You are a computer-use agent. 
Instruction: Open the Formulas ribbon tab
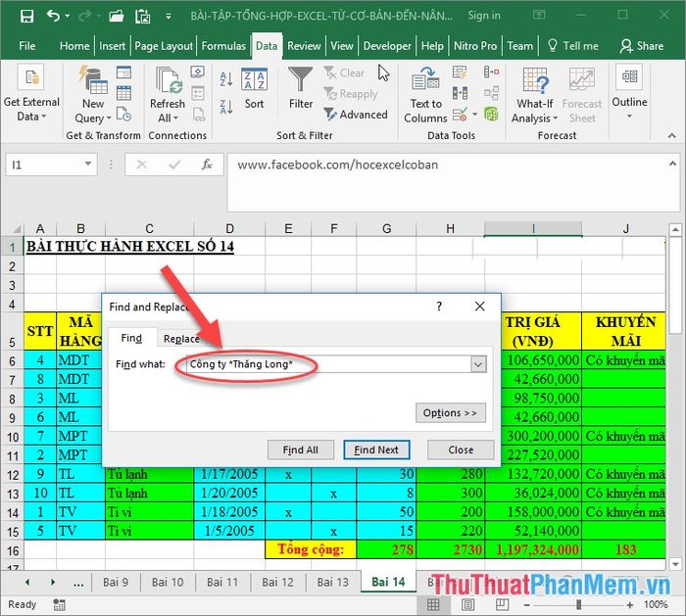(x=223, y=46)
